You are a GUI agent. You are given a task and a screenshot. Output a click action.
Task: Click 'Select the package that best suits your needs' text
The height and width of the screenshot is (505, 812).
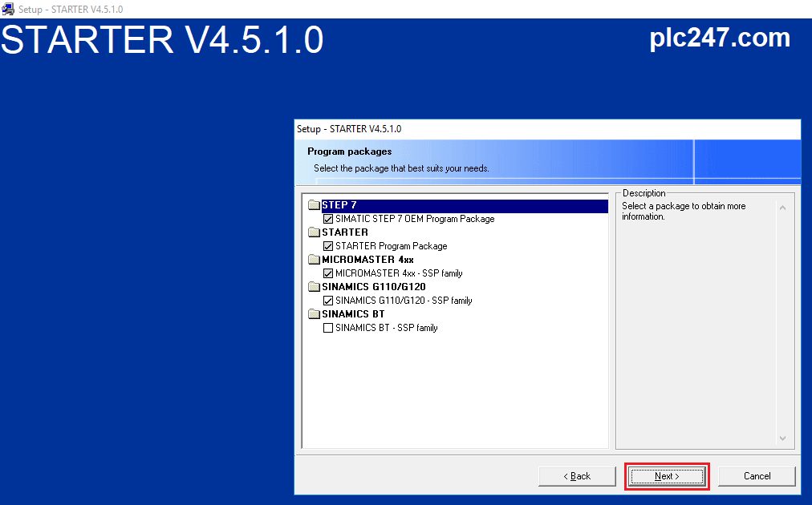[x=401, y=168]
